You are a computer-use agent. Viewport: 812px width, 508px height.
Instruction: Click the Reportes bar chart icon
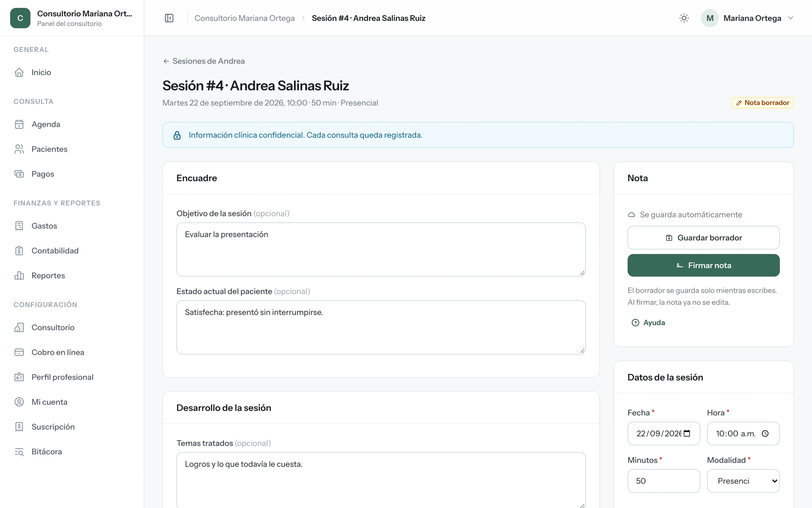(x=19, y=275)
